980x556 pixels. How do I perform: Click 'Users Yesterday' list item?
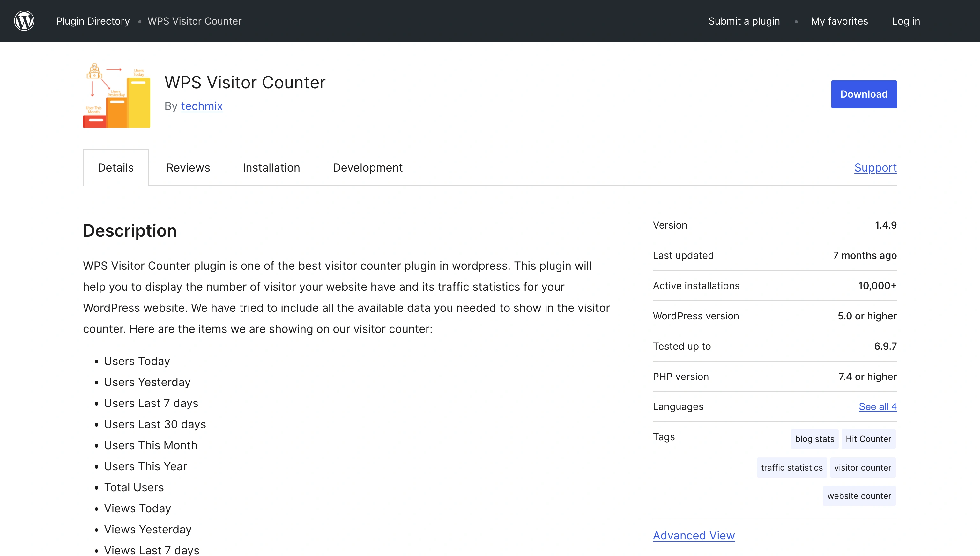point(147,382)
